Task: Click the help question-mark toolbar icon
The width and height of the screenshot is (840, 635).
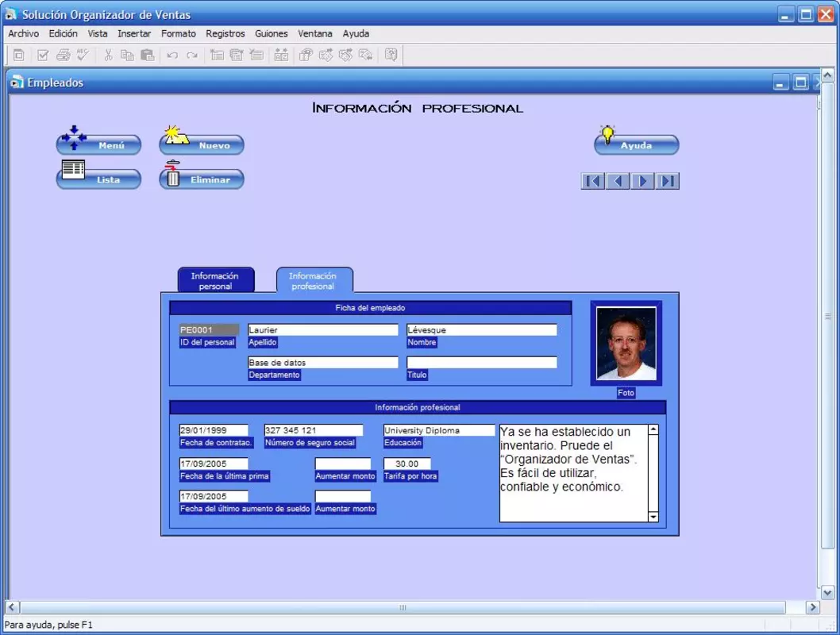Action: (x=391, y=55)
